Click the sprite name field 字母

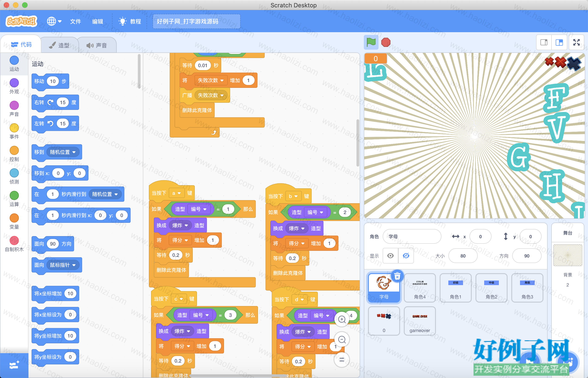pyautogui.click(x=412, y=236)
